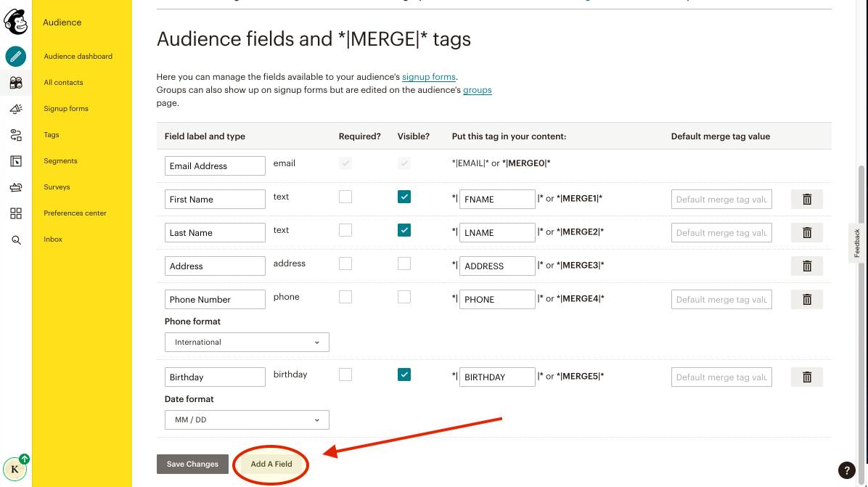
Task: Open the Phone format dropdown
Action: pos(247,342)
